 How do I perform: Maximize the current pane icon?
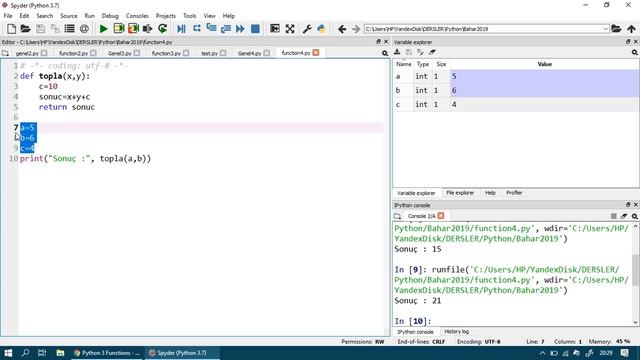[x=275, y=29]
